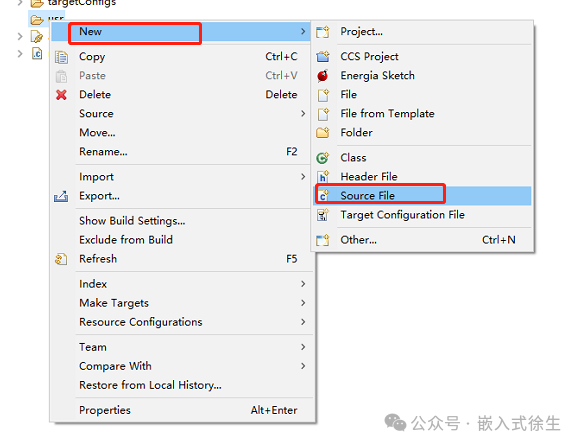This screenshot has height=446, width=579.
Task: Click the Source File icon
Action: click(323, 196)
